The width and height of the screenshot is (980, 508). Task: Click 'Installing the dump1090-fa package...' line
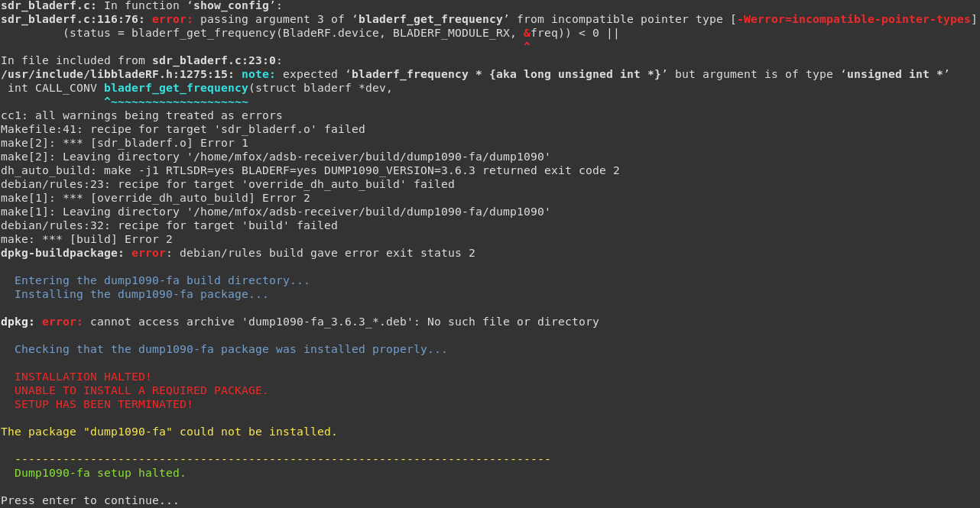(x=141, y=294)
